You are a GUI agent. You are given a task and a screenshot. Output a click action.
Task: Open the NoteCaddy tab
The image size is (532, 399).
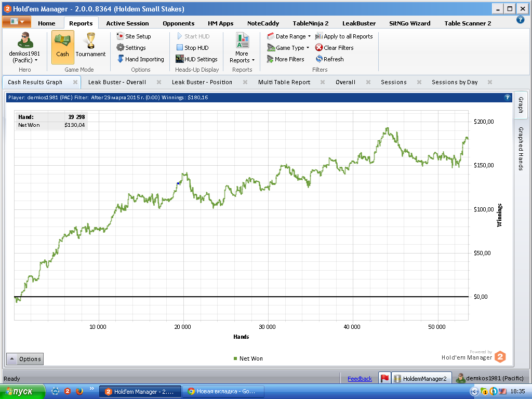coord(263,23)
